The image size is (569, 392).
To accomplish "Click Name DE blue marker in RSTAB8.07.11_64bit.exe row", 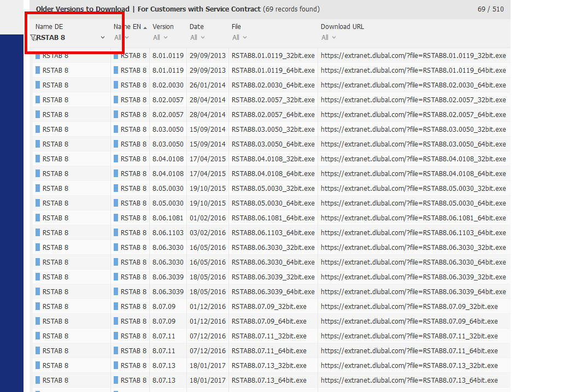I will point(38,350).
